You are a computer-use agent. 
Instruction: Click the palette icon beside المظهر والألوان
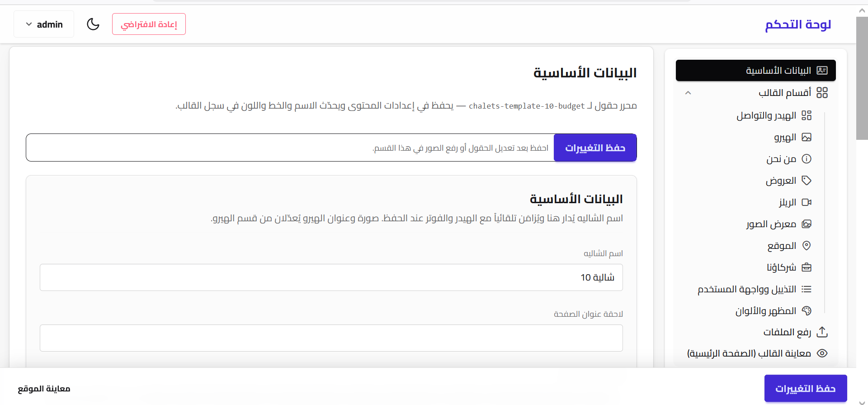pos(807,311)
